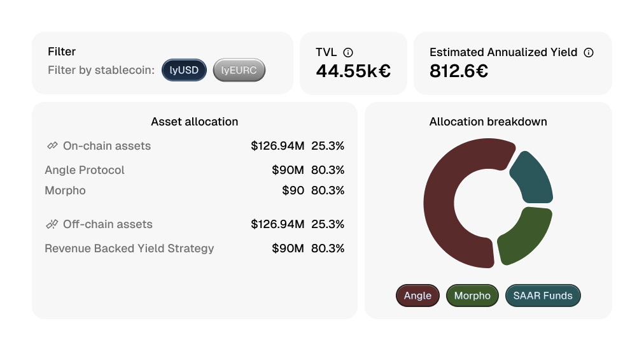Open the Angle Protocol row
The width and height of the screenshot is (644, 351).
85,170
